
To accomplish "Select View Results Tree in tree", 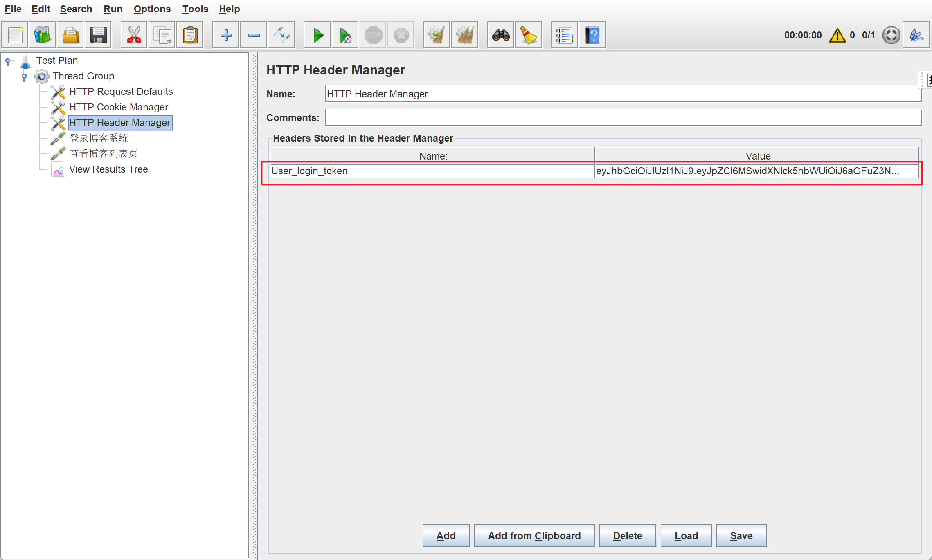I will 108,169.
